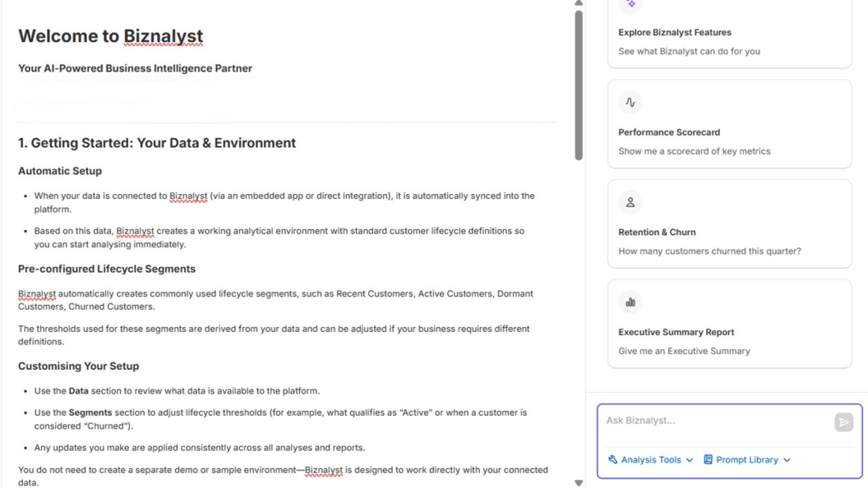Click the wrench icon beside Analysis Tools

pyautogui.click(x=613, y=460)
